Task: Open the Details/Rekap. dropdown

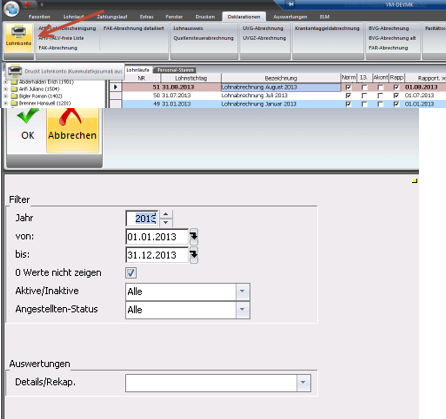Action: click(303, 382)
